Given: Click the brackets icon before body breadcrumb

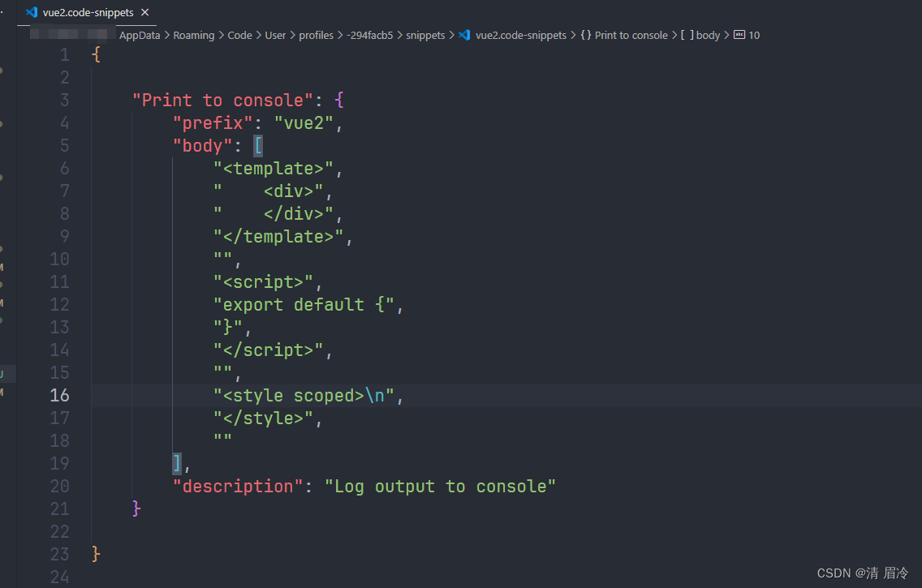Looking at the screenshot, I should click(687, 35).
